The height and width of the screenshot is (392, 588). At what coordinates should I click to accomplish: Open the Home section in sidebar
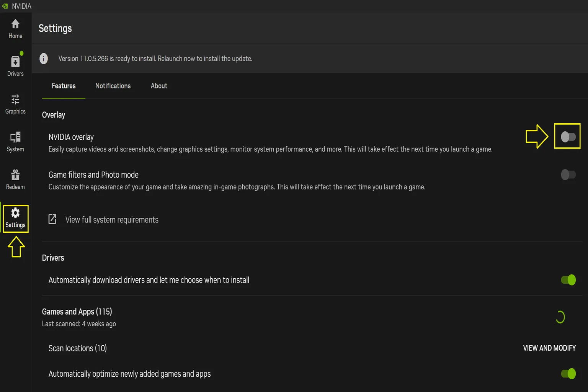(15, 29)
